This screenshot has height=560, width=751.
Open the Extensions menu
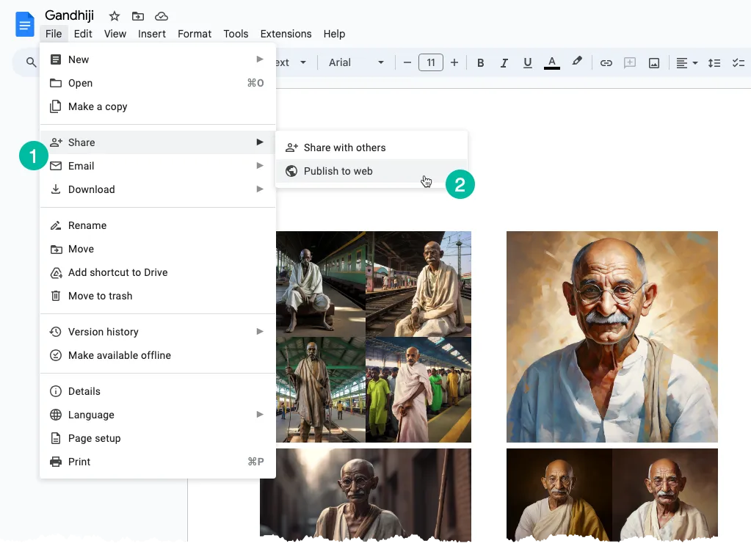click(286, 34)
